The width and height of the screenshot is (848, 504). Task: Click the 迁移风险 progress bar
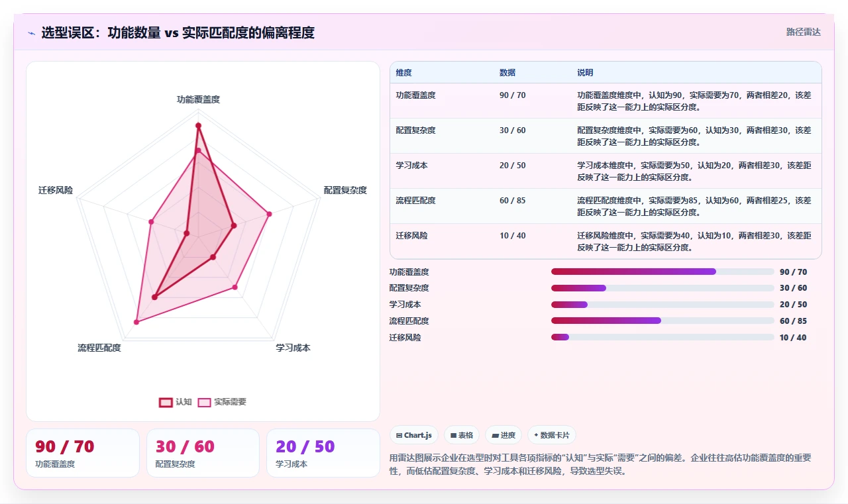click(x=662, y=337)
